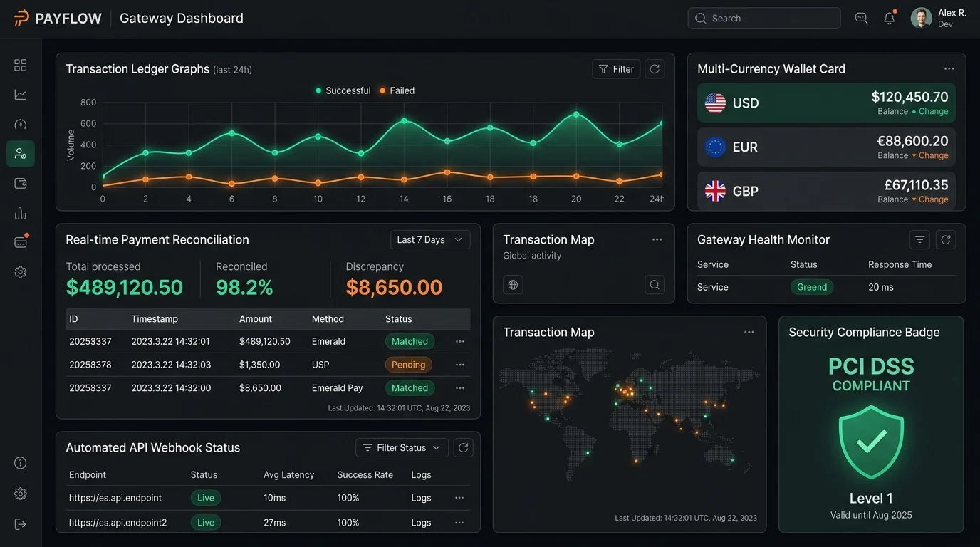Open Logs for the https://es.api.endpoint2 row

[421, 523]
